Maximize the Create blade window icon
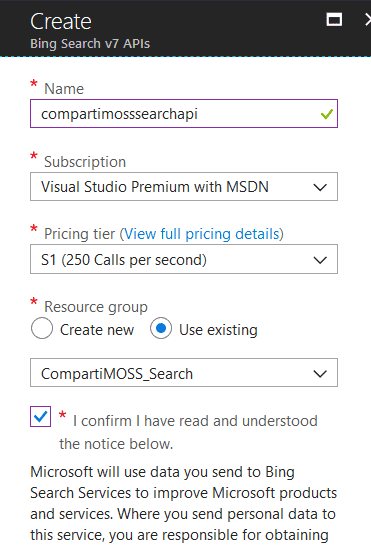Image resolution: width=371 pixels, height=550 pixels. (334, 19)
